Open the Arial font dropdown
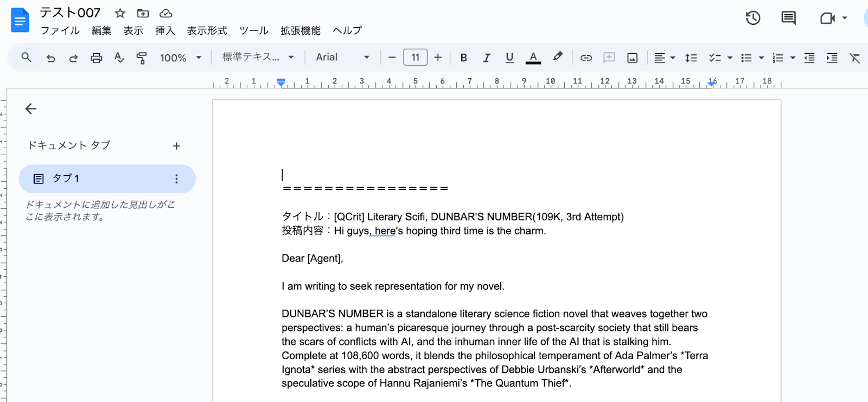868x402 pixels. pos(342,58)
